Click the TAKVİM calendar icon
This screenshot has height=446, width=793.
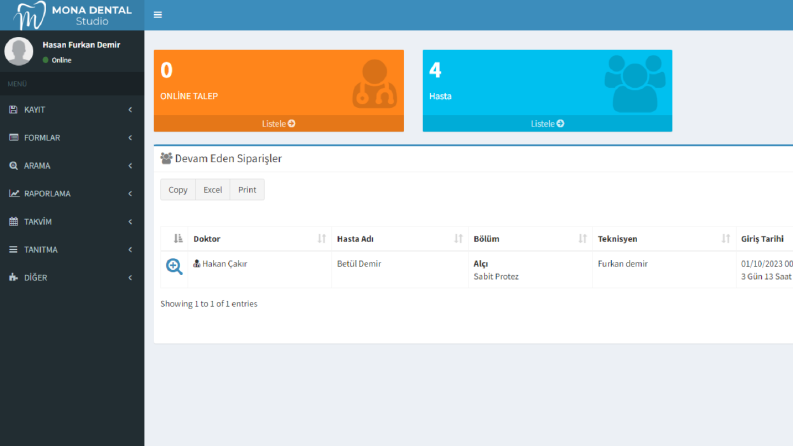point(13,221)
